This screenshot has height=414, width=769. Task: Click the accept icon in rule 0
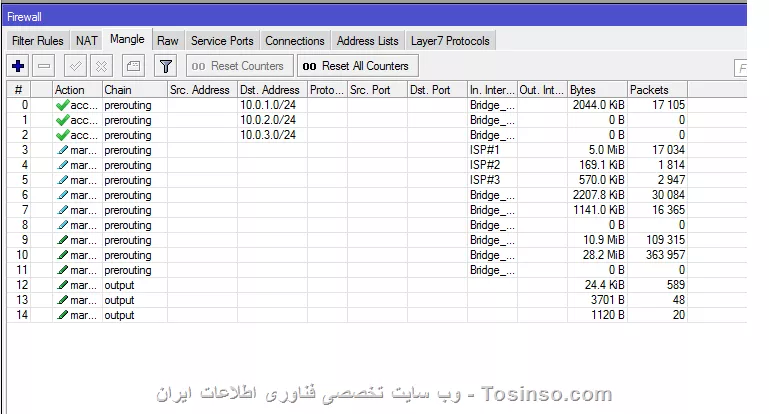coord(62,105)
